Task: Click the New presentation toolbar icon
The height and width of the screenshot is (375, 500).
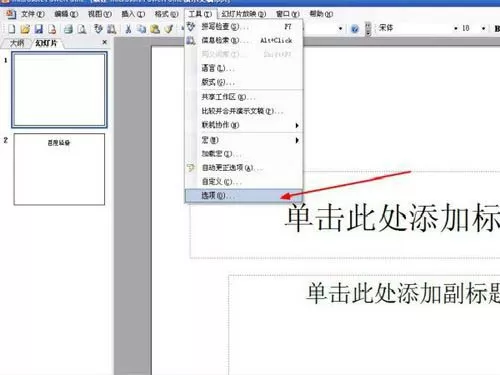Action: click(12, 29)
